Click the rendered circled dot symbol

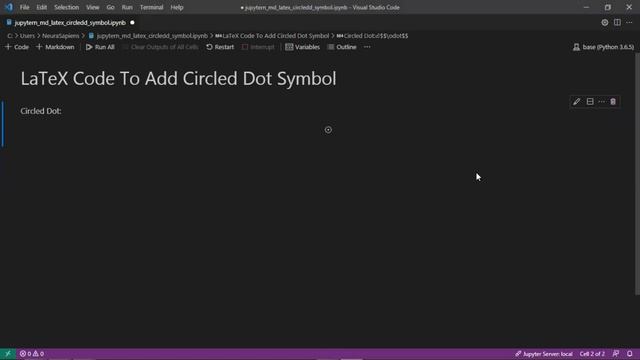[x=328, y=130]
